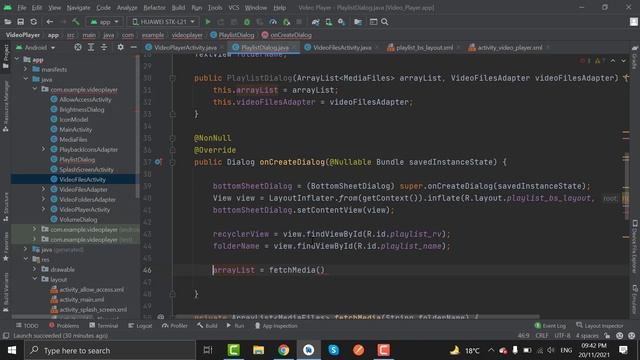
Task: Click the 4 spaces indent setting
Action: [x=587, y=336]
